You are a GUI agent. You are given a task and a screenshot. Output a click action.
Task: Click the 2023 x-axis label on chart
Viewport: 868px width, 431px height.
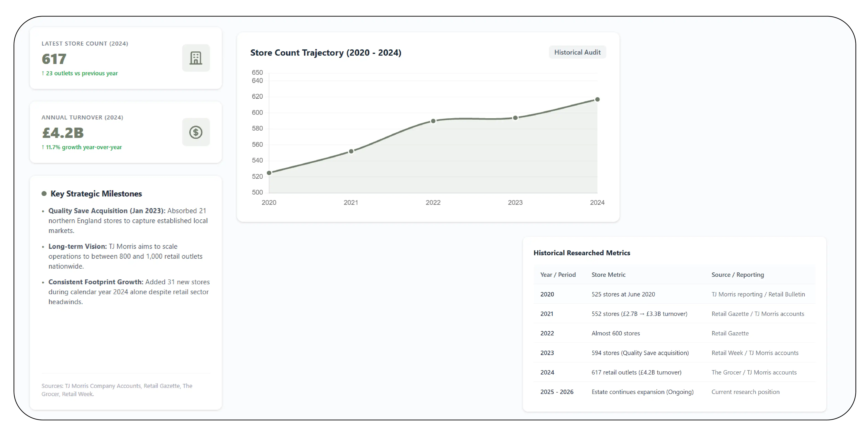click(x=515, y=203)
